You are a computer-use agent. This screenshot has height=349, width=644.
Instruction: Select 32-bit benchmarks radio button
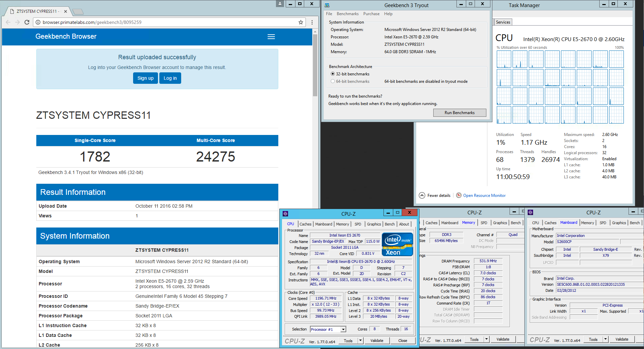tap(333, 74)
